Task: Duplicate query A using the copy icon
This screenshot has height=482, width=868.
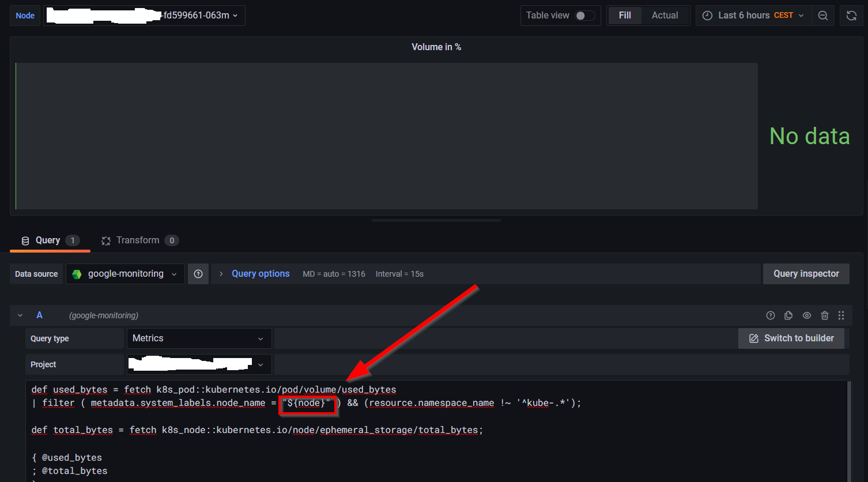Action: [x=788, y=315]
